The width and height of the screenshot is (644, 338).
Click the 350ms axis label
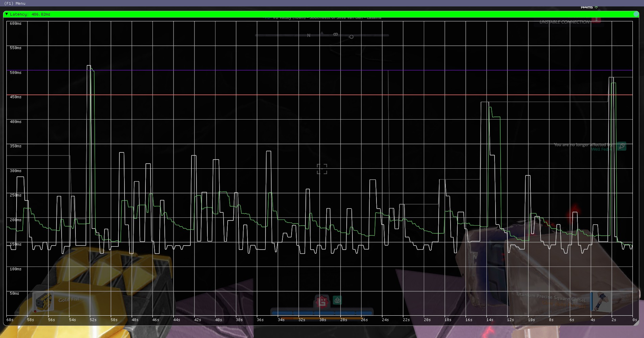pyautogui.click(x=16, y=146)
